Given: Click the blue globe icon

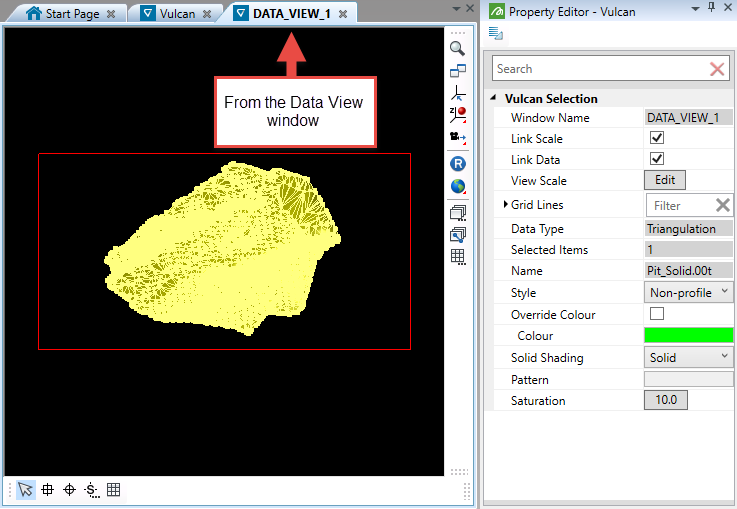Looking at the screenshot, I should pos(457,186).
